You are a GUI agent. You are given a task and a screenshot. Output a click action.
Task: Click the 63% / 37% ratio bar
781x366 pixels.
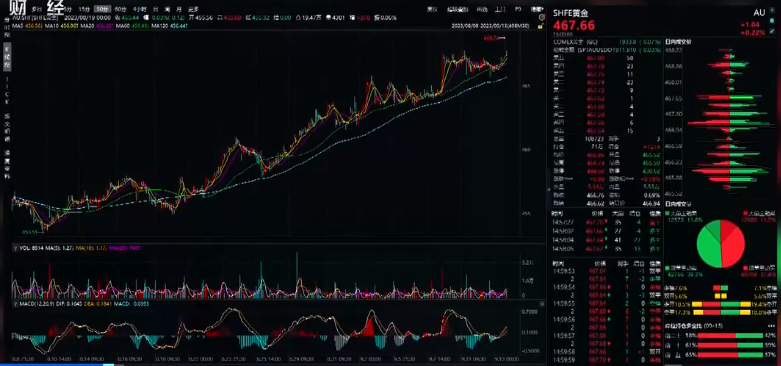[x=729, y=355]
